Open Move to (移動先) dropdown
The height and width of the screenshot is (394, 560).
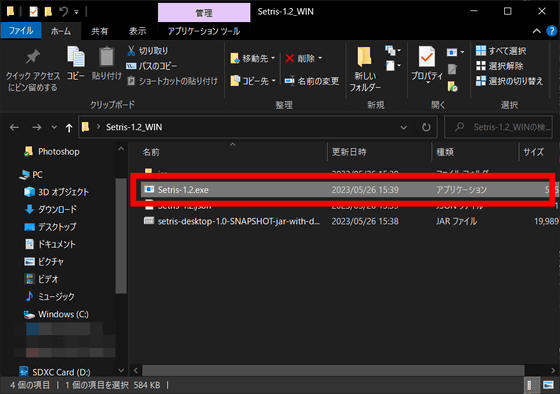[253, 58]
